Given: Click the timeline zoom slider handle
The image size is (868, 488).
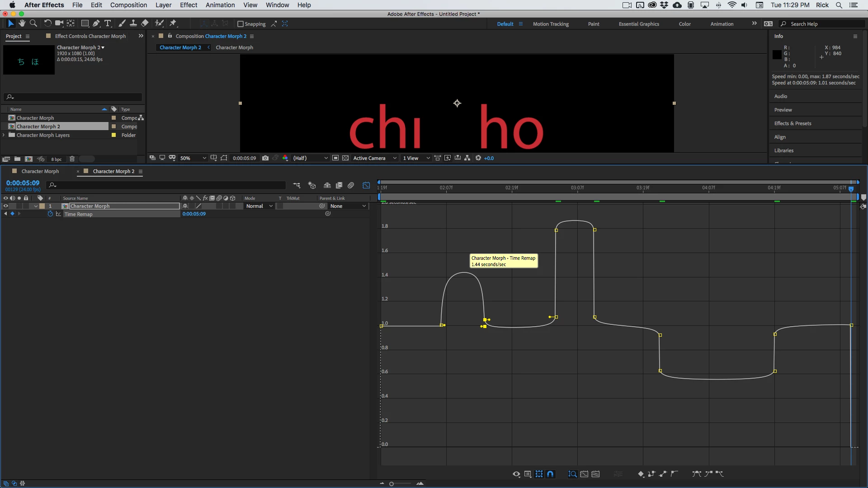Looking at the screenshot, I should click(392, 484).
